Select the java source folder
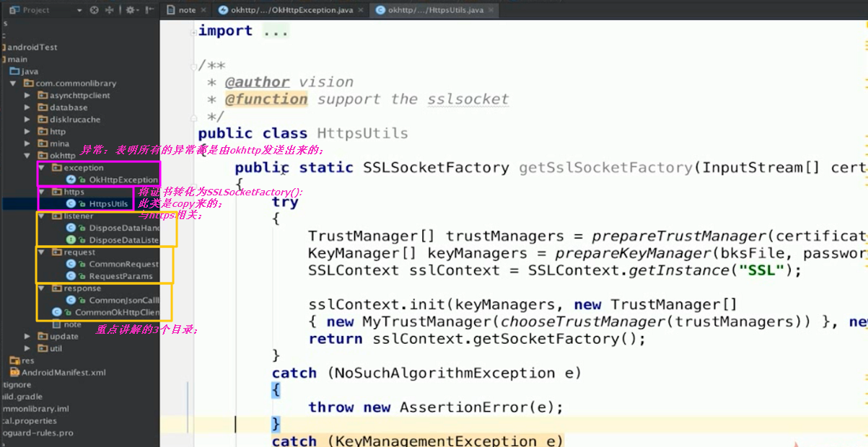The image size is (868, 447). click(25, 71)
